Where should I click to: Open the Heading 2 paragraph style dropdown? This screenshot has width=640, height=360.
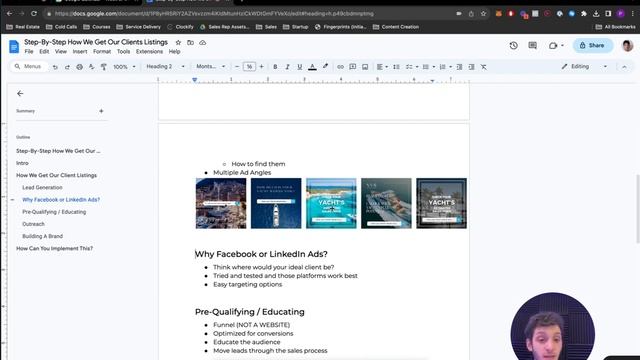(165, 67)
